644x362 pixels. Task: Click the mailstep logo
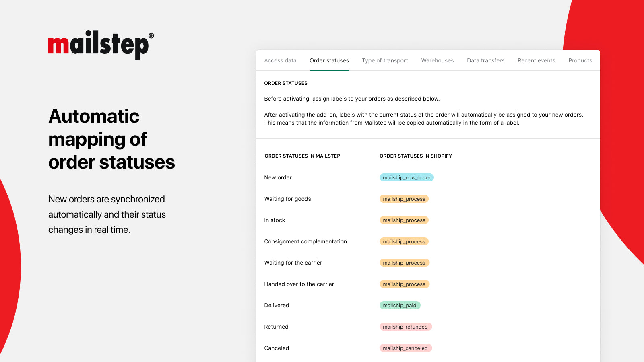click(x=99, y=44)
